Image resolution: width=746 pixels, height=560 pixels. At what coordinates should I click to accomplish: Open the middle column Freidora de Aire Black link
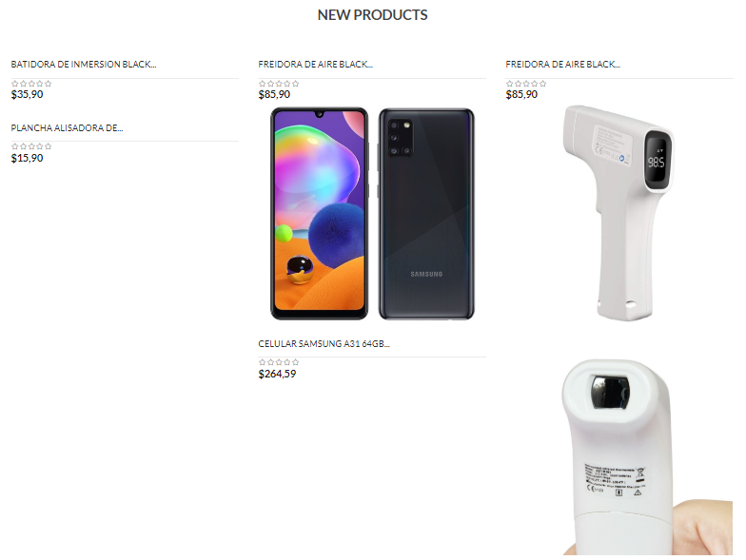(x=316, y=65)
